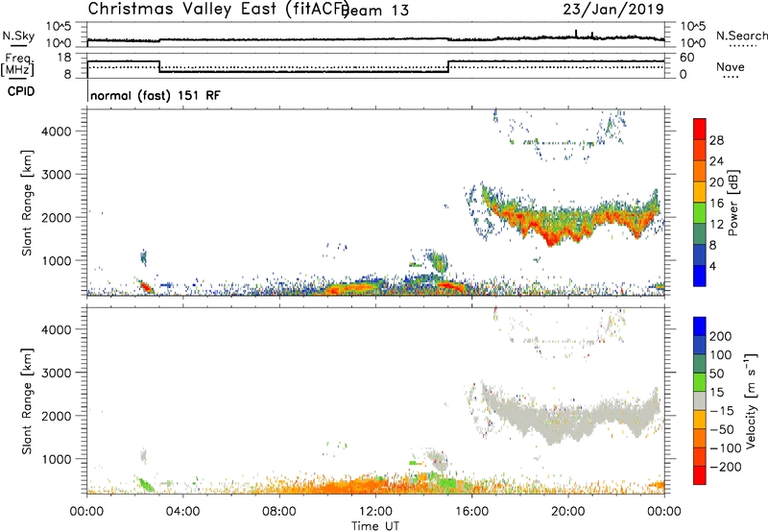The image size is (768, 532).
Task: Click the '08:00' time axis label
Action: click(x=279, y=512)
